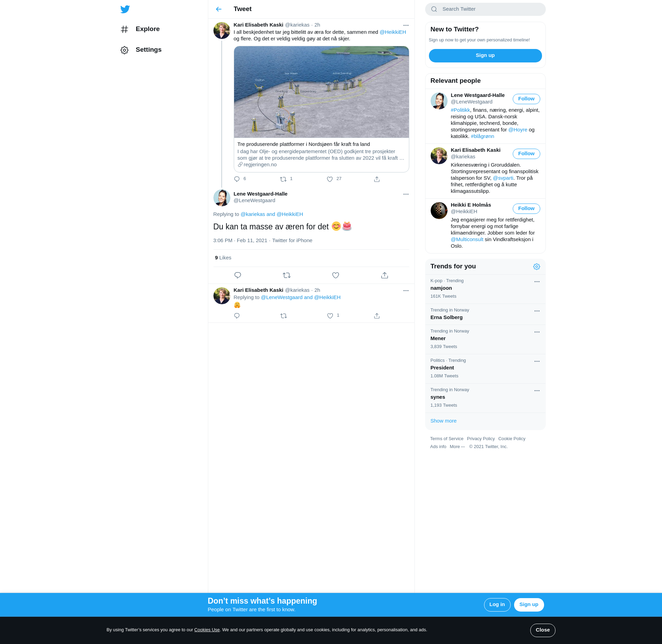662x644 pixels.
Task: Like Lene Westgaard-Halle's main tweet
Action: coord(335,275)
